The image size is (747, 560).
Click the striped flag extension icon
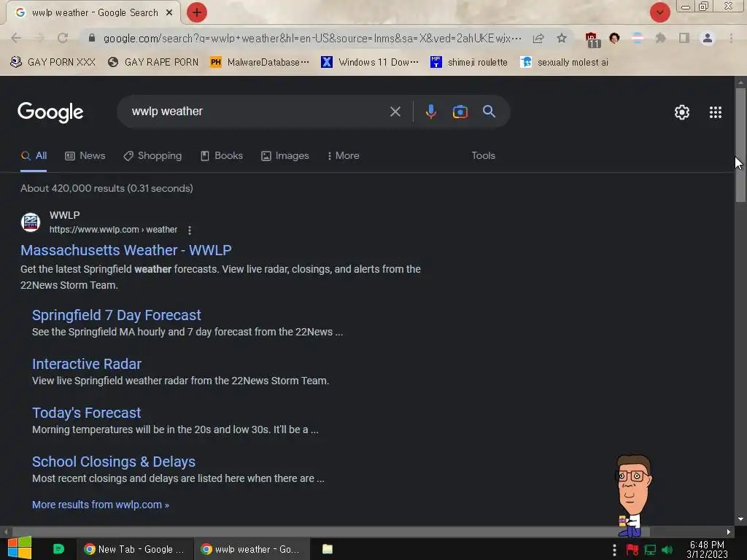(x=638, y=38)
